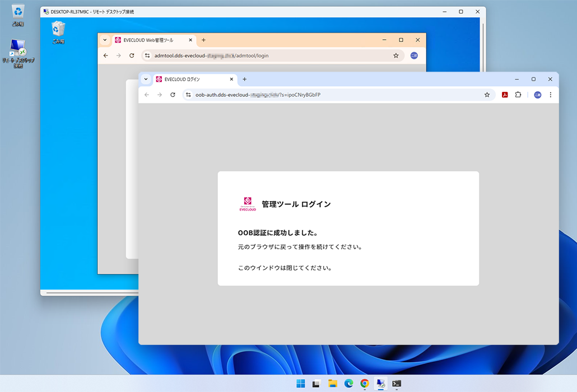Open the Terminal from taskbar
This screenshot has width=577, height=392.
tap(397, 384)
